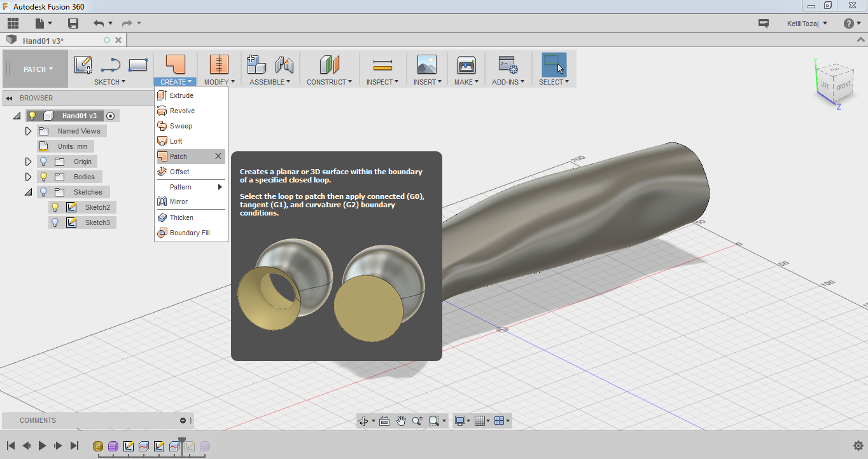Choose Thicken from Create menu
This screenshot has width=868, height=459.
[x=192, y=217]
